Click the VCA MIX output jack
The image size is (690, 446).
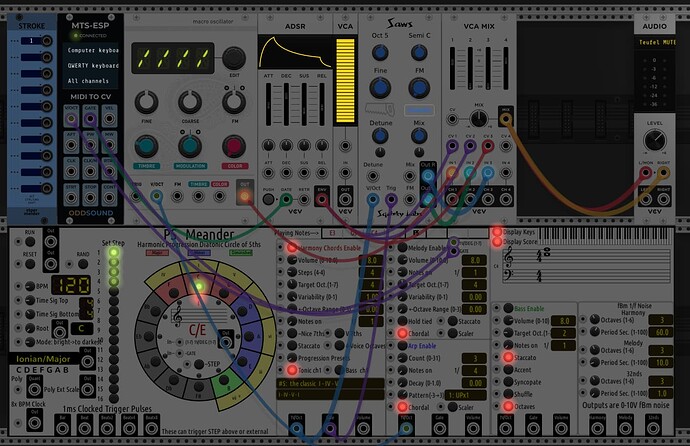click(506, 119)
